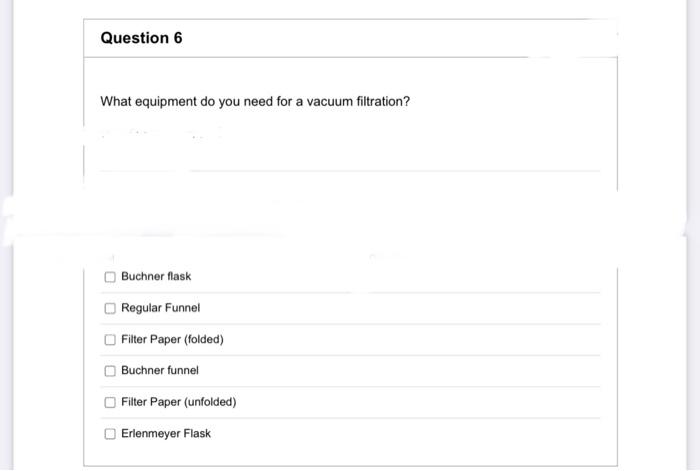Click the "Filter Paper (folded)" label text

point(172,340)
